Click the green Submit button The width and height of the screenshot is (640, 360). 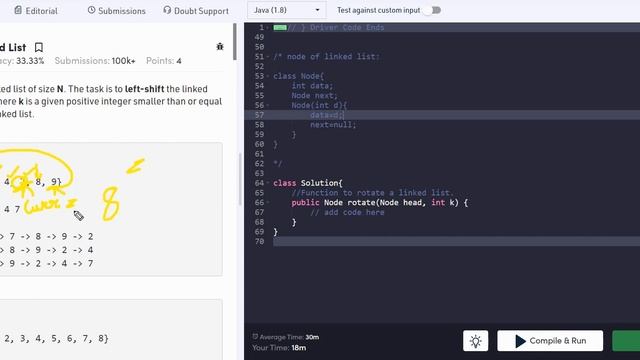[626, 341]
